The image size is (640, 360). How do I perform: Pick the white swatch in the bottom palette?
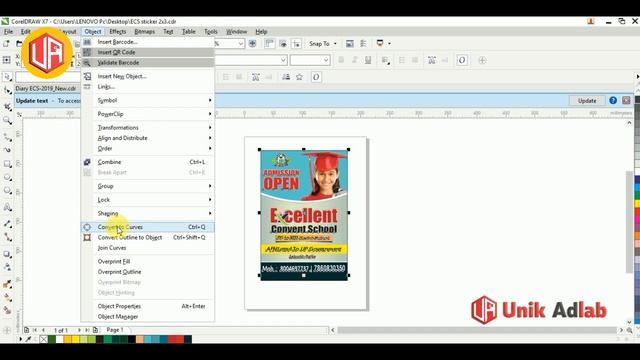coord(60,339)
